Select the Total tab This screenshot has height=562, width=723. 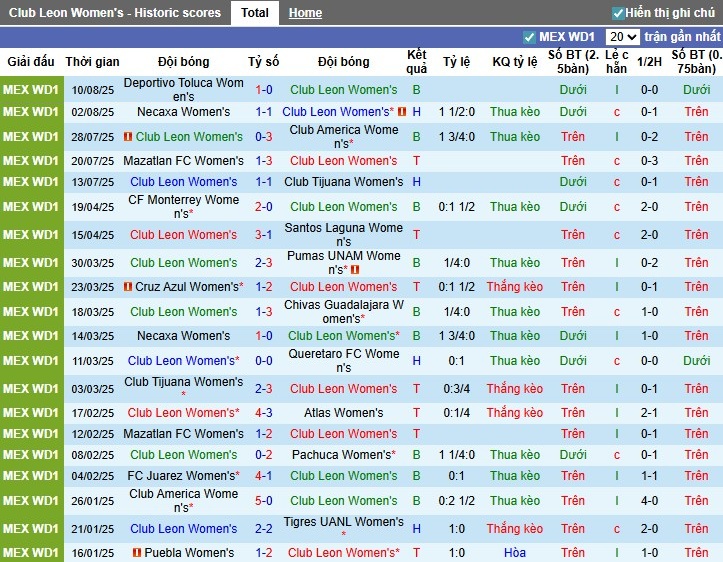pos(254,13)
